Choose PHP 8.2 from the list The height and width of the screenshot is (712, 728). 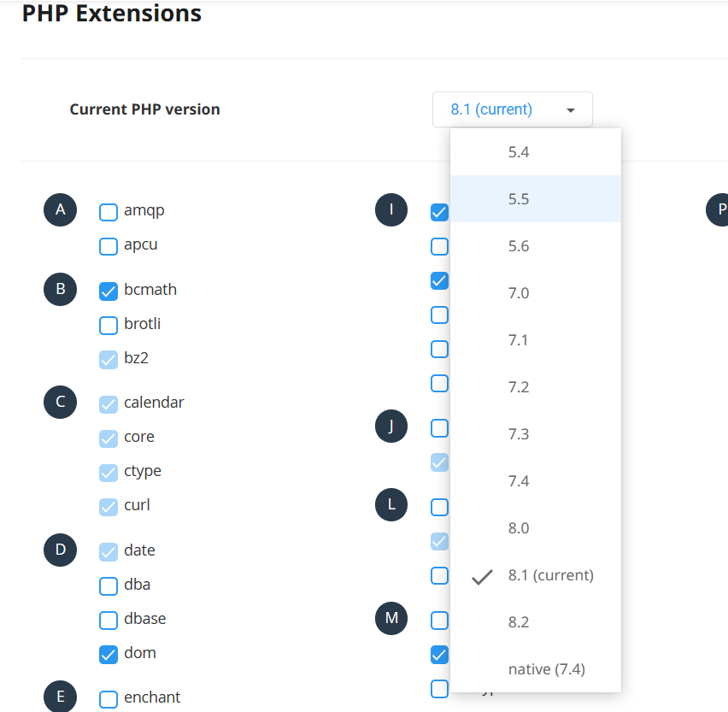tap(519, 622)
